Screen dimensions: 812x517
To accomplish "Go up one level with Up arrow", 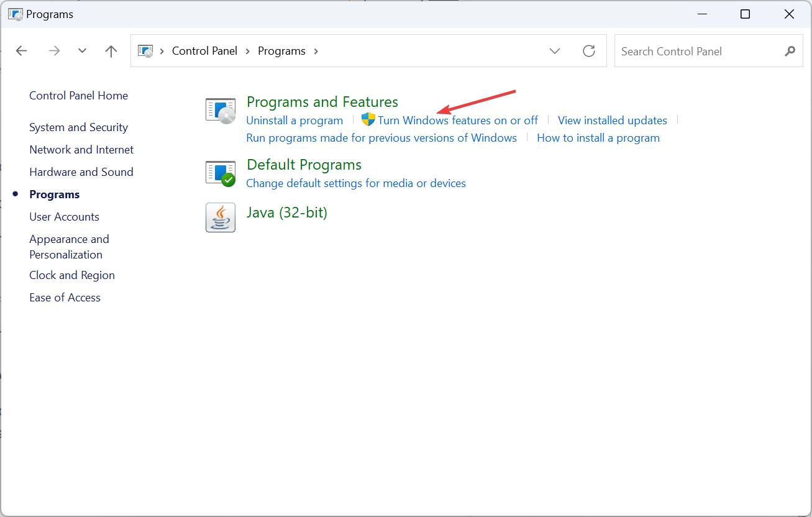I will pyautogui.click(x=111, y=51).
